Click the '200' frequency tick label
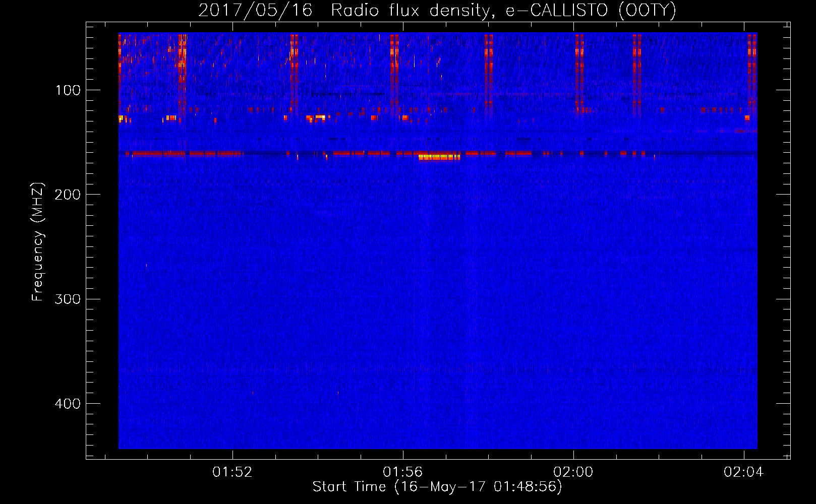 pyautogui.click(x=68, y=195)
